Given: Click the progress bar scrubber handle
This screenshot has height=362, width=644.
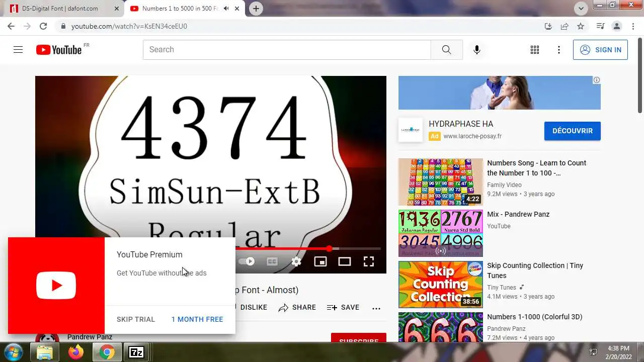Looking at the screenshot, I should pyautogui.click(x=329, y=248).
